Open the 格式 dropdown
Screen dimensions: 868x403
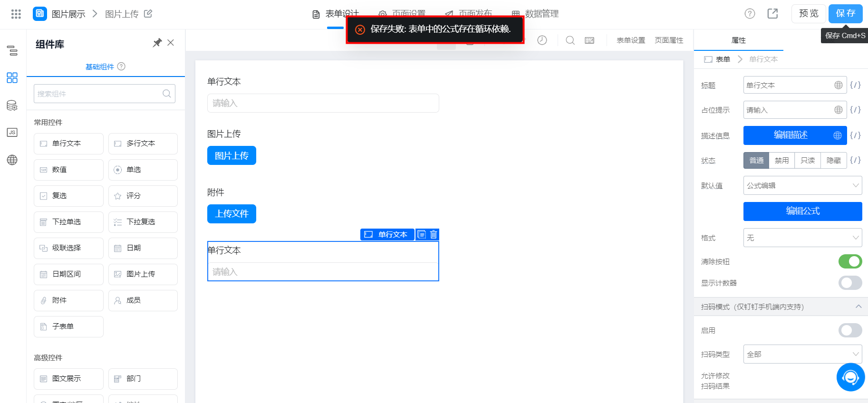[802, 238]
